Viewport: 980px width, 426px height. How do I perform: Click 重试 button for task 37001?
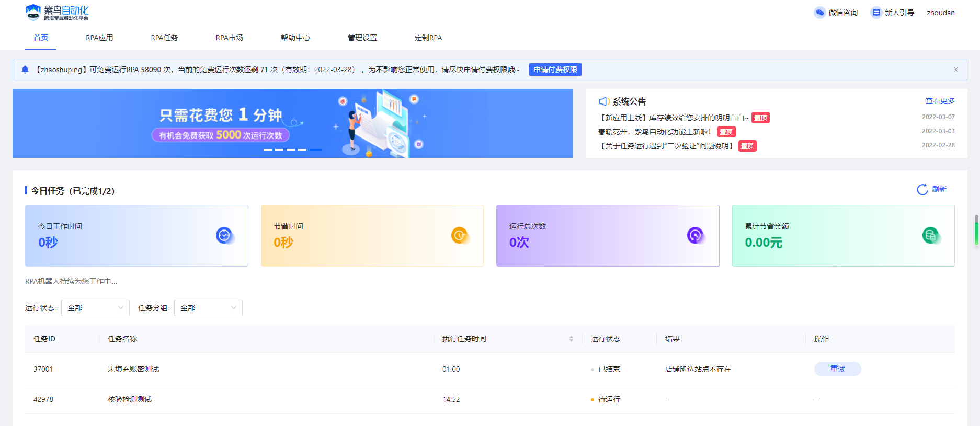[x=838, y=369]
